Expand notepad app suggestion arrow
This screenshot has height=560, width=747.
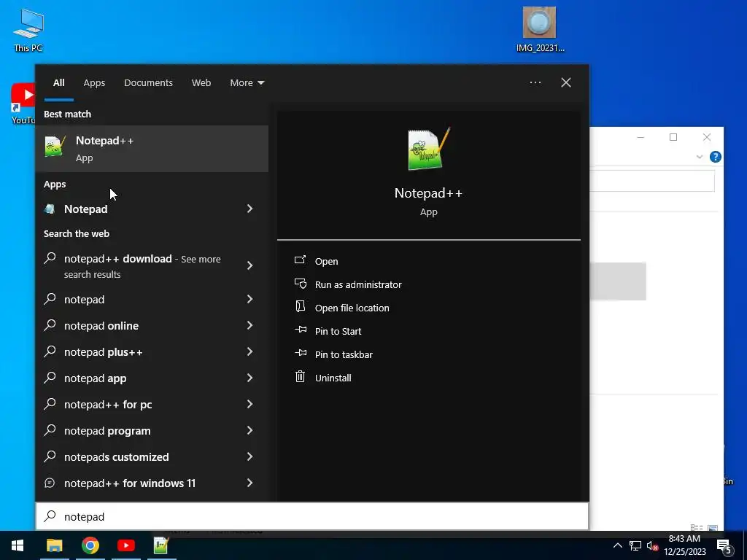point(250,378)
